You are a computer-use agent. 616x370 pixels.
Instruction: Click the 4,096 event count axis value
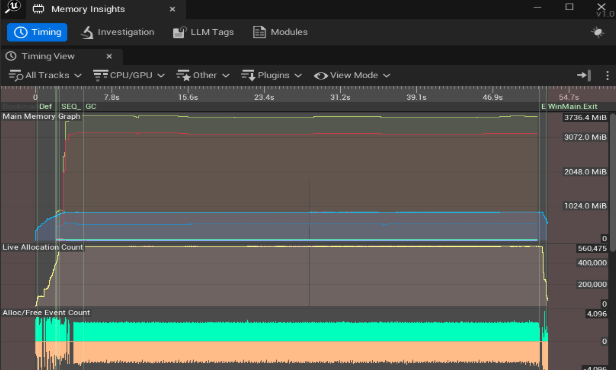coord(596,313)
